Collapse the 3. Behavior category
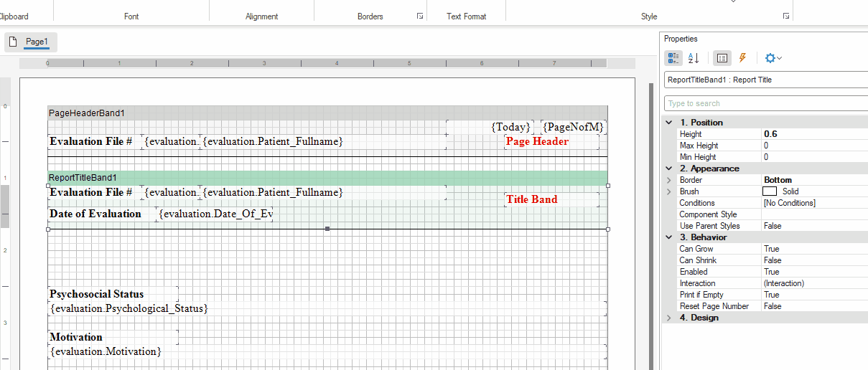The image size is (868, 370). pos(671,237)
